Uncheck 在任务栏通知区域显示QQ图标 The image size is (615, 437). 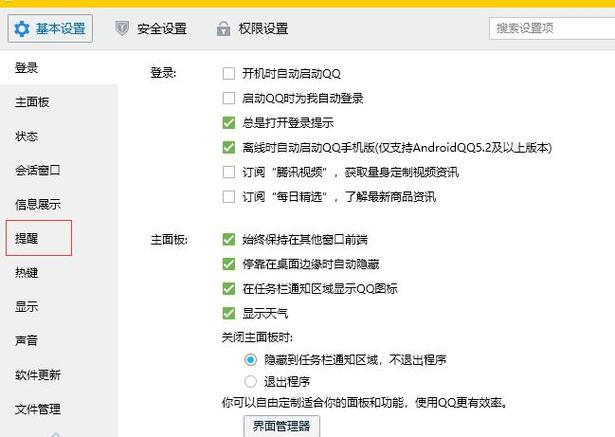(x=229, y=289)
